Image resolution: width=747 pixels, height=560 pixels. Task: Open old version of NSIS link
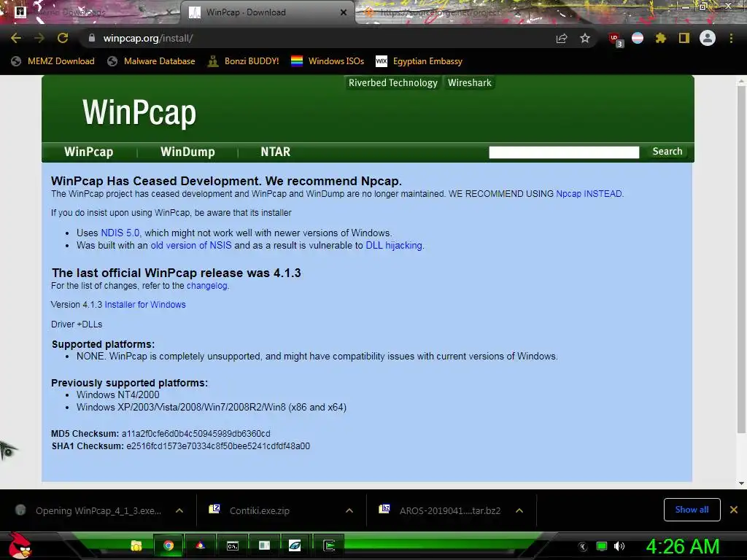[191, 245]
